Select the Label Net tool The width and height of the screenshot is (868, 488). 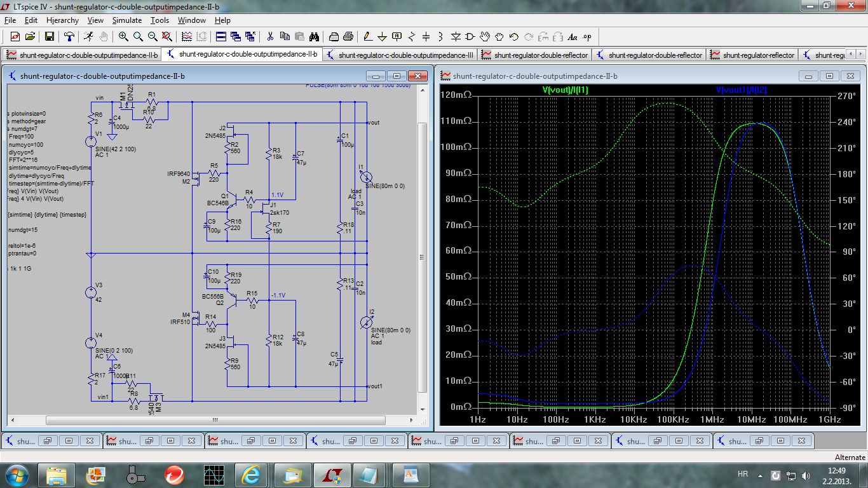coord(397,36)
